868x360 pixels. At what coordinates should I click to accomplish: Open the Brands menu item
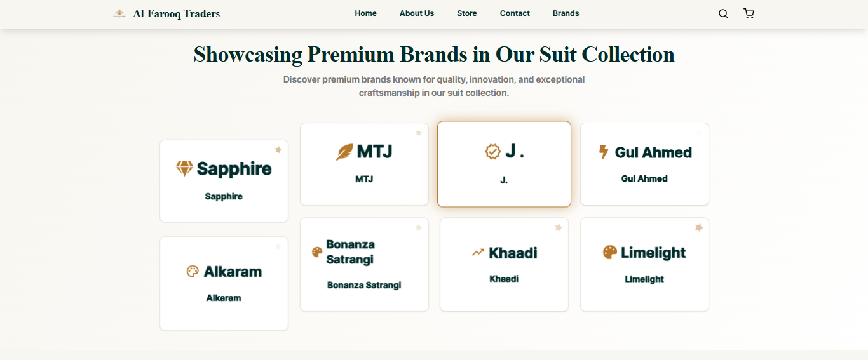pos(566,13)
